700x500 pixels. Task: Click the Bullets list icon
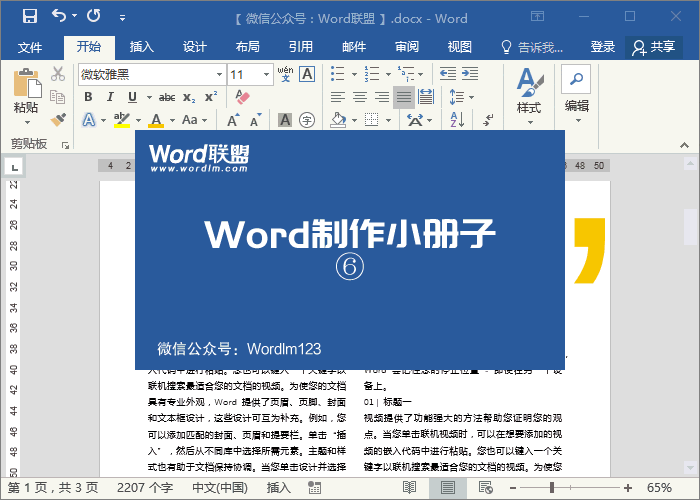click(338, 74)
